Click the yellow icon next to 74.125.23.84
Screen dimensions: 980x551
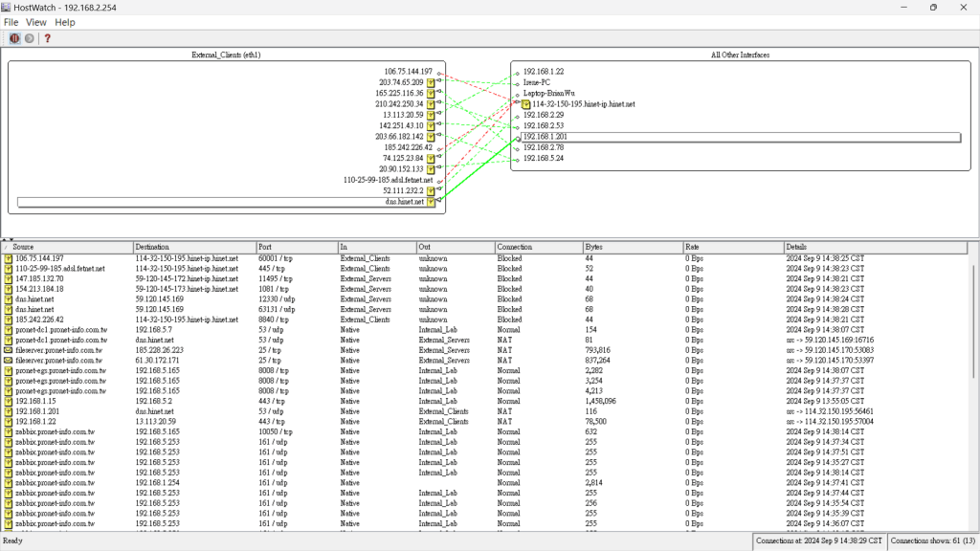click(431, 159)
